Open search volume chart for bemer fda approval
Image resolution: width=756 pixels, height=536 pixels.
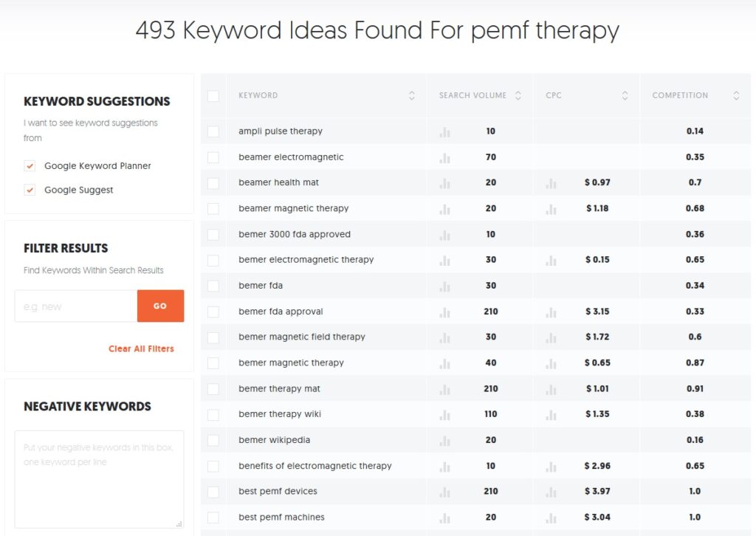coord(444,312)
